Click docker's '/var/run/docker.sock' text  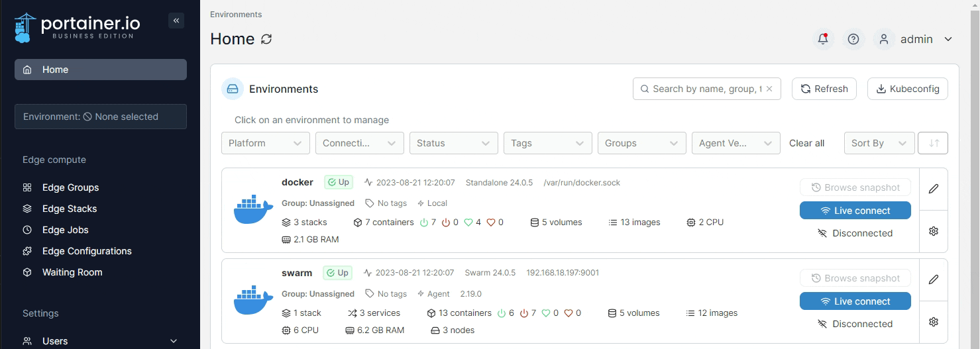(x=582, y=183)
